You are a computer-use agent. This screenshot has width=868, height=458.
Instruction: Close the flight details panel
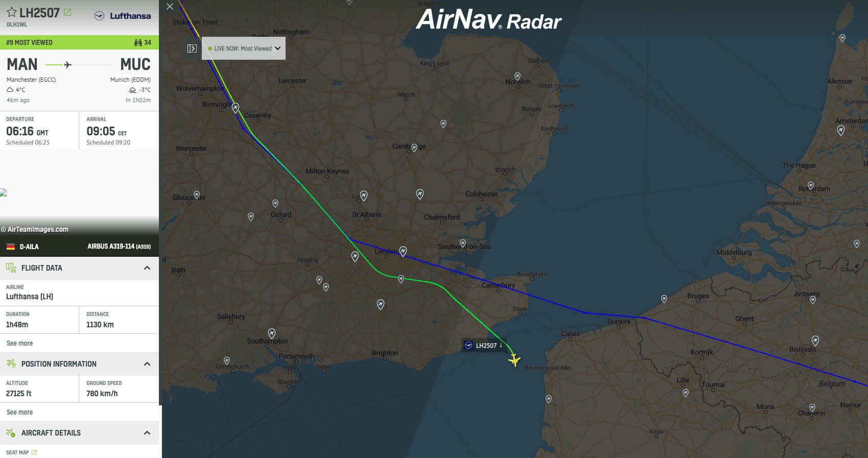[x=170, y=7]
